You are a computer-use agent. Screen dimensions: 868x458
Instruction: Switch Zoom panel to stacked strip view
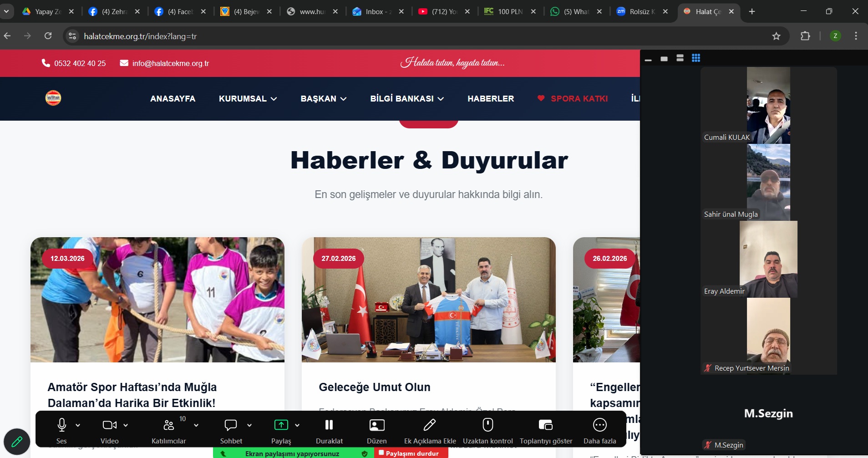[x=680, y=58]
